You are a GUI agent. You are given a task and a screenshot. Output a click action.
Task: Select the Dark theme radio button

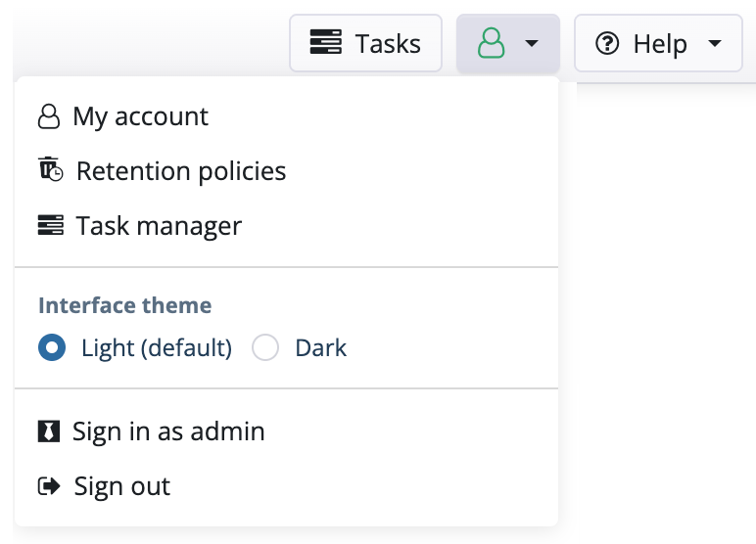point(265,347)
